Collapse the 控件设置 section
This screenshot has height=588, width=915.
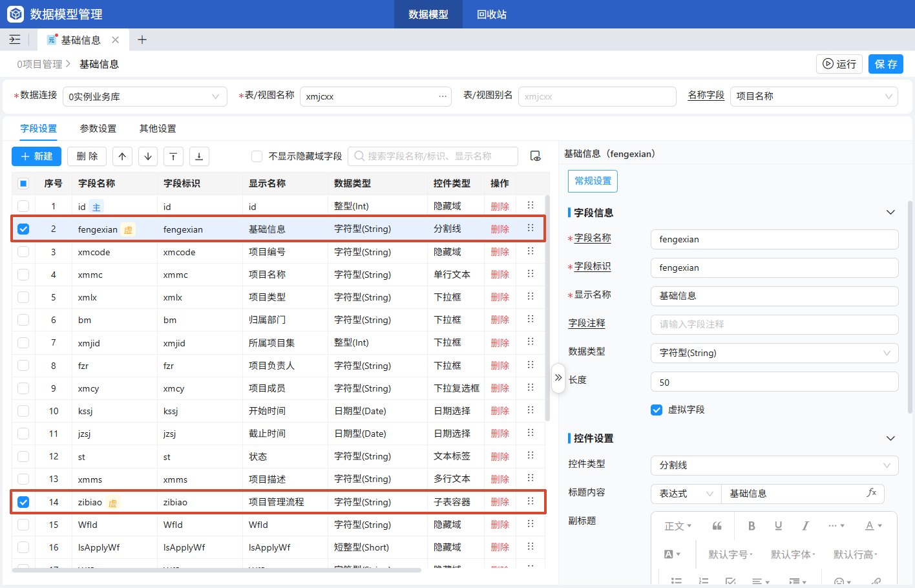click(x=890, y=438)
